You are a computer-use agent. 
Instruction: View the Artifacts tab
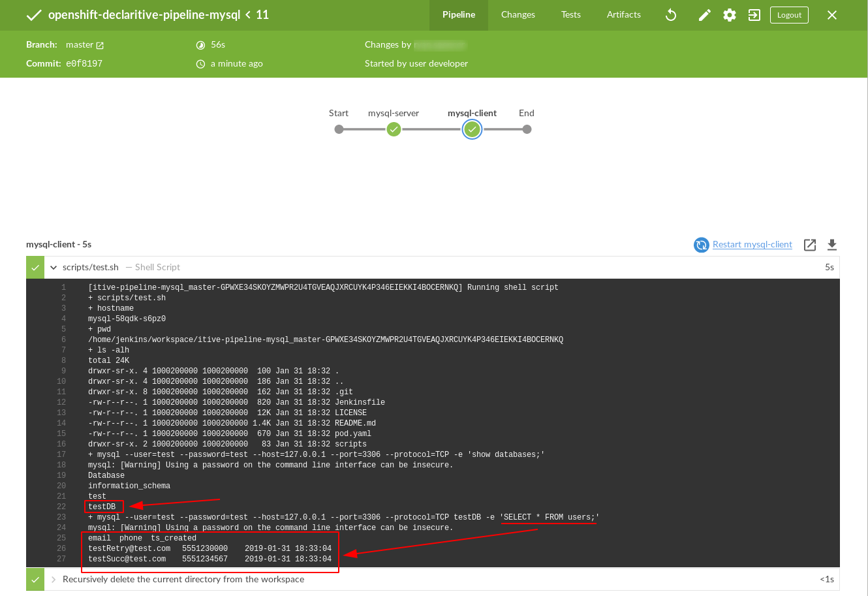(x=624, y=15)
